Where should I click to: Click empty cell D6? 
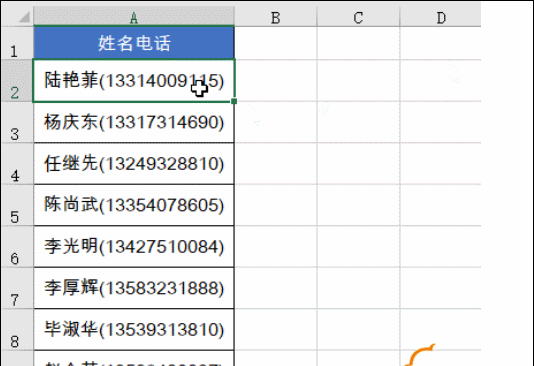[x=440, y=246]
